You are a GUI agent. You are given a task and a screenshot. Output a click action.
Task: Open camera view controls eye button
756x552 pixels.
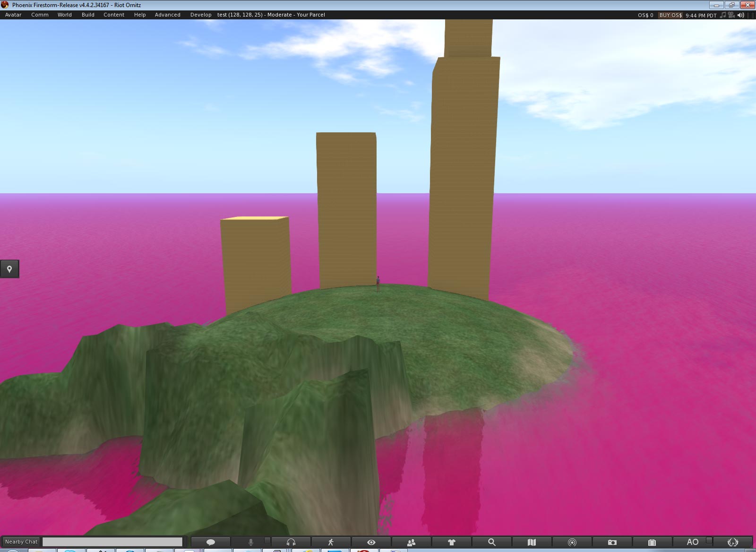[371, 542]
